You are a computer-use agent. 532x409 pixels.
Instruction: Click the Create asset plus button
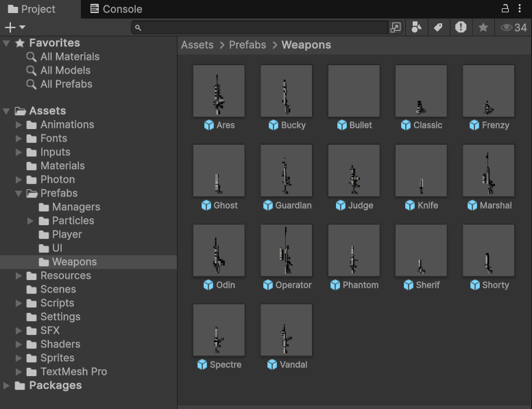click(x=10, y=27)
